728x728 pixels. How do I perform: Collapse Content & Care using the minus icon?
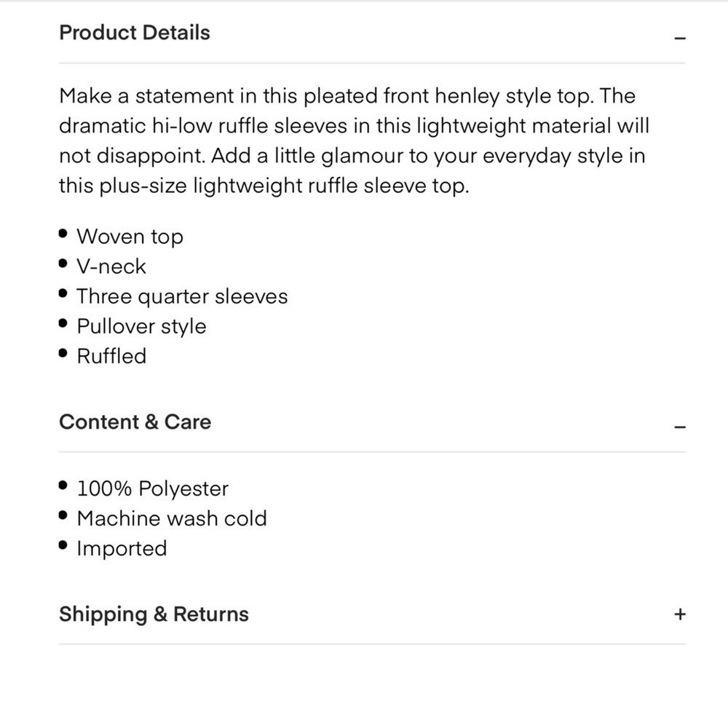click(680, 427)
